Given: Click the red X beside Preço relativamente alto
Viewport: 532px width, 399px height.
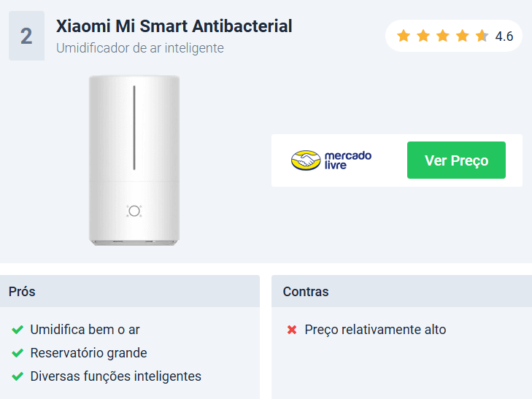Looking at the screenshot, I should [x=292, y=330].
